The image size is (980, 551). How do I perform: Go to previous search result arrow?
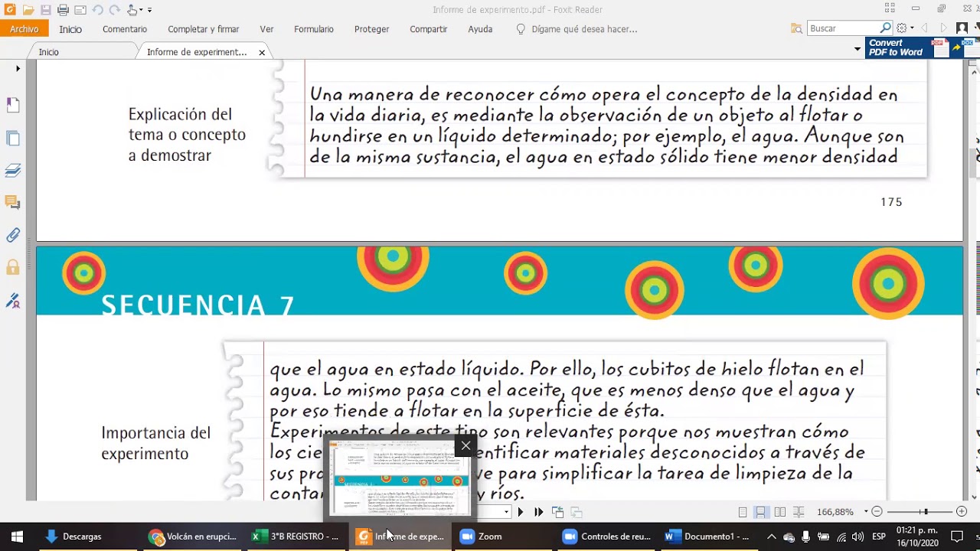[925, 28]
